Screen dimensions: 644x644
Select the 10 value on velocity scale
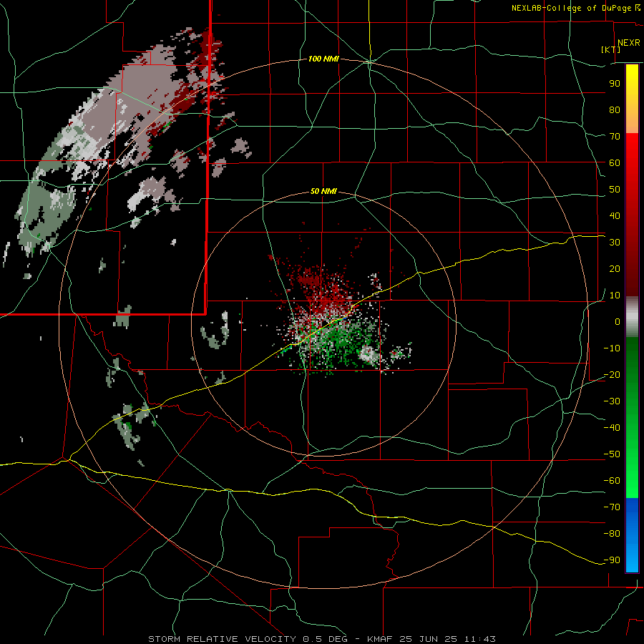[615, 296]
